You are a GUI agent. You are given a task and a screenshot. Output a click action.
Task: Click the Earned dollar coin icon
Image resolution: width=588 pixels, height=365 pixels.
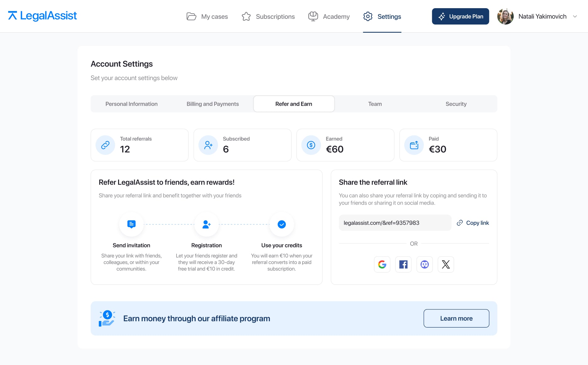pyautogui.click(x=311, y=145)
